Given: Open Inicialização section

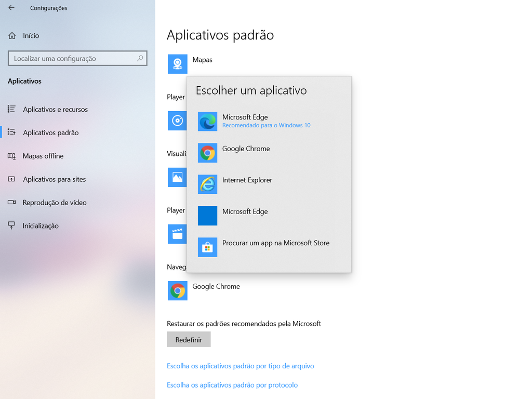Looking at the screenshot, I should point(77,225).
